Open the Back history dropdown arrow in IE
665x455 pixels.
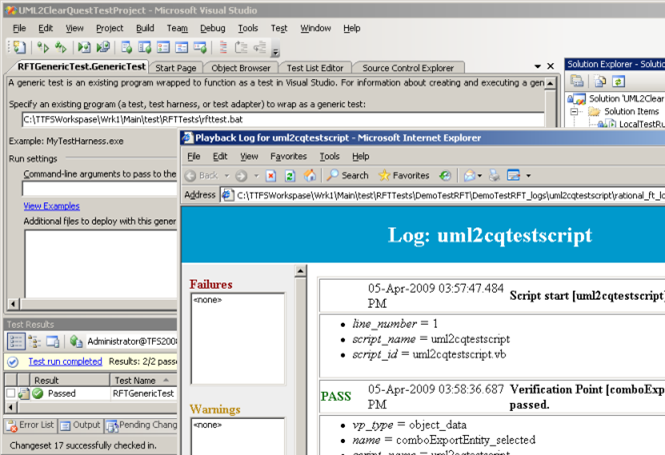click(227, 176)
